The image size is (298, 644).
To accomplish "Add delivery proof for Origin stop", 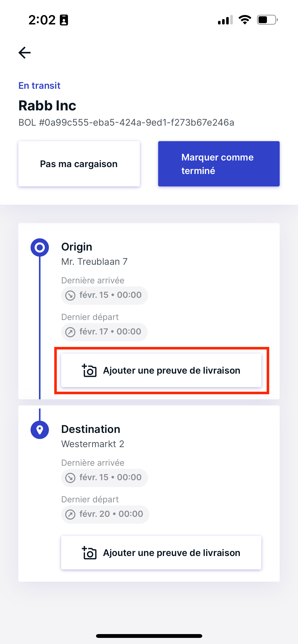I will pyautogui.click(x=161, y=370).
